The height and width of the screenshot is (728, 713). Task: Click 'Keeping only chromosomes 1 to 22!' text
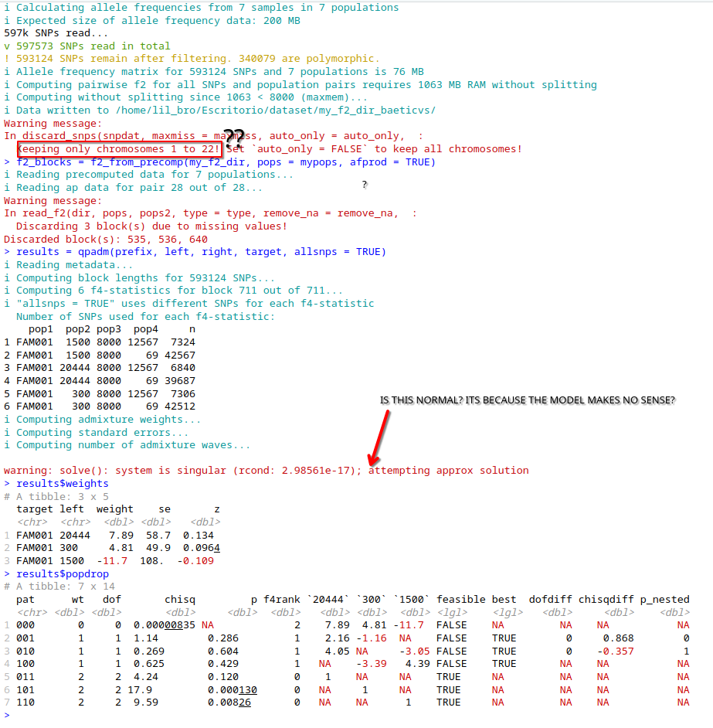click(119, 149)
